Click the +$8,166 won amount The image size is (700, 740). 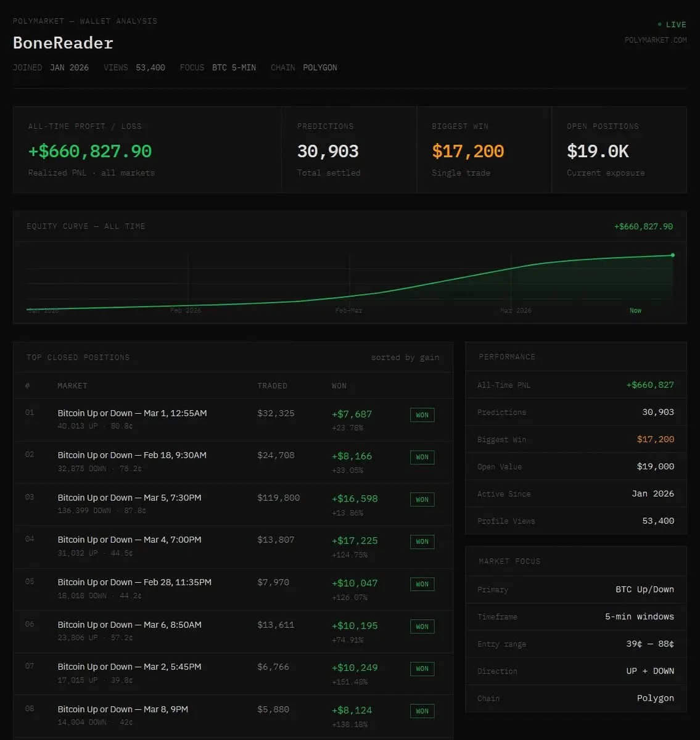(x=352, y=456)
